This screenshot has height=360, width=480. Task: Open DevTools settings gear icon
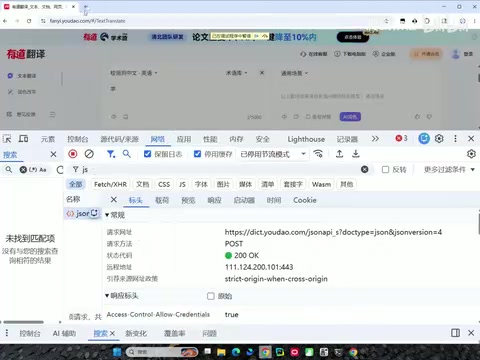tap(439, 138)
